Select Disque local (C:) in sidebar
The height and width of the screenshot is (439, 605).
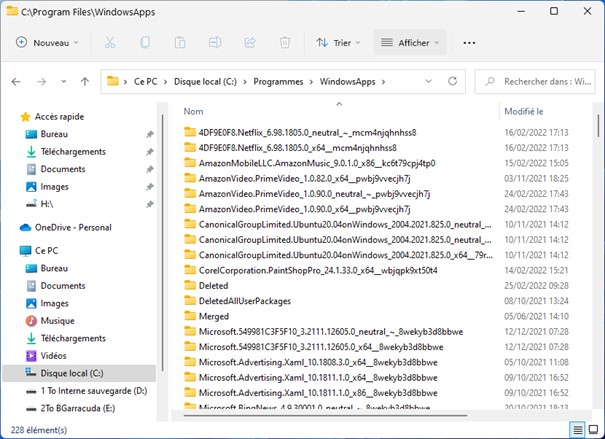click(x=79, y=373)
